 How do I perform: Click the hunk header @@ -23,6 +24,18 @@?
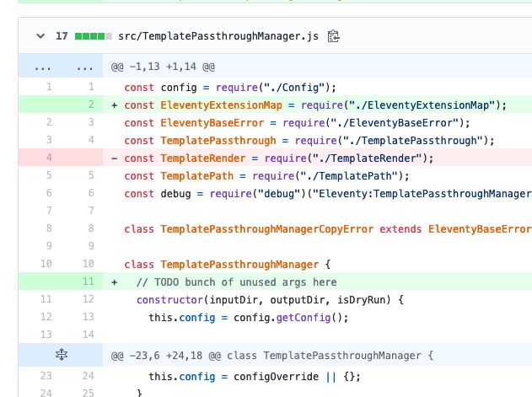coord(272,355)
